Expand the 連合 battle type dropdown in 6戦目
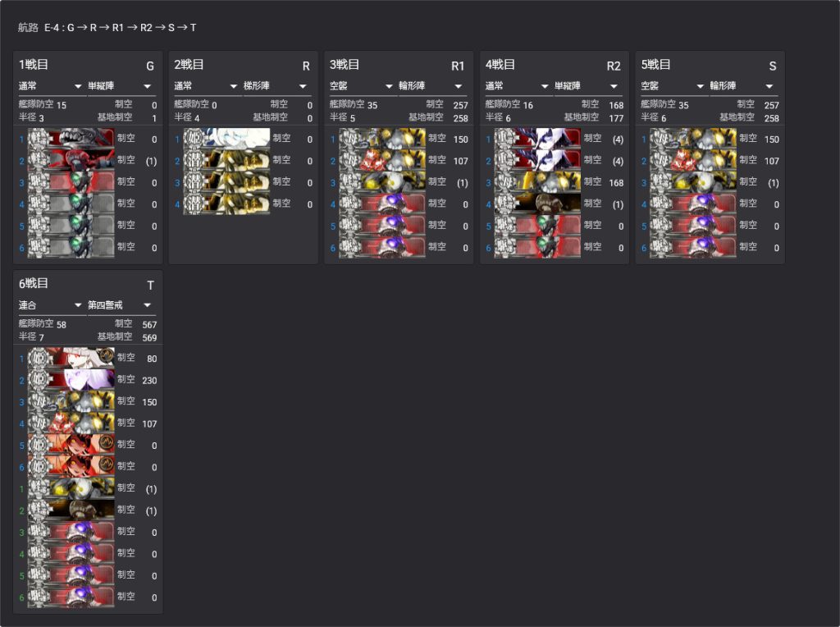 pyautogui.click(x=50, y=305)
